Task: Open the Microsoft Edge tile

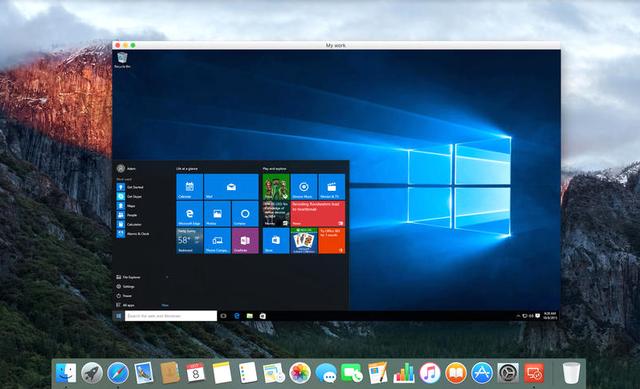Action: pos(189,213)
